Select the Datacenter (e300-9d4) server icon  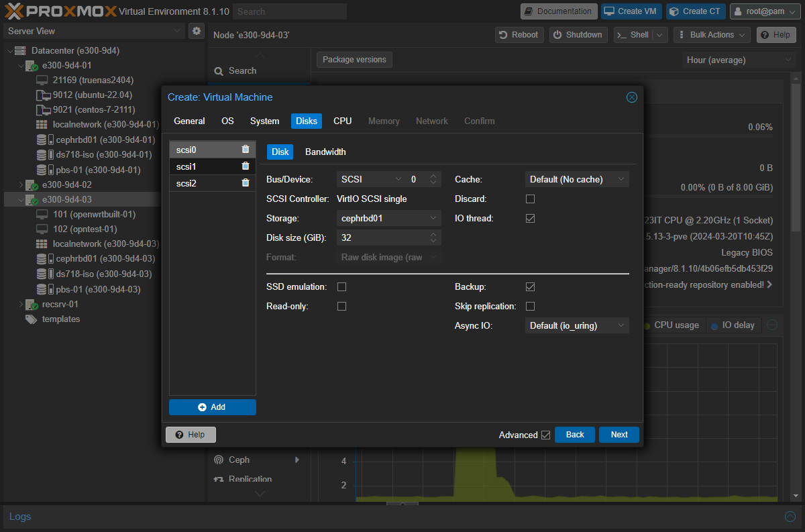(x=19, y=50)
